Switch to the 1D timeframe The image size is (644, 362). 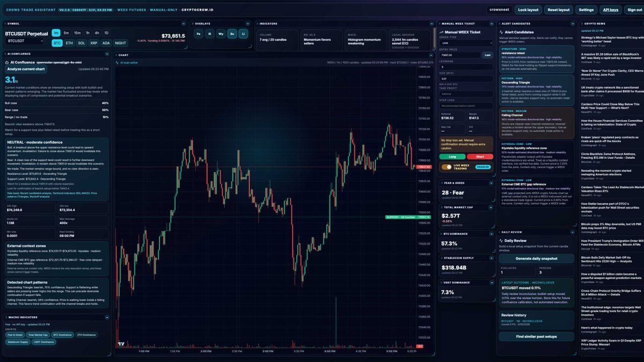coord(106,33)
